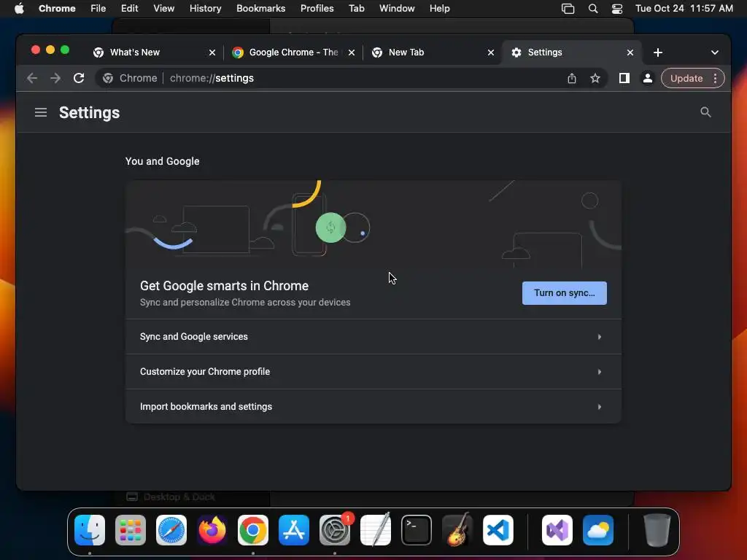747x560 pixels.
Task: Go back with the back arrow
Action: coord(32,78)
